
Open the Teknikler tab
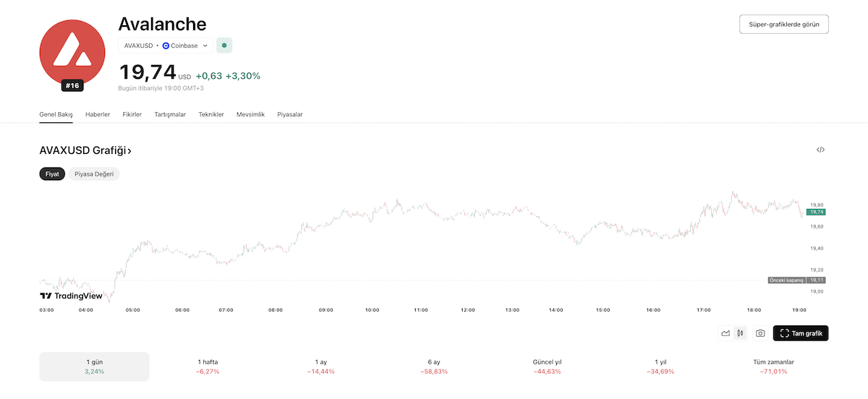[211, 114]
